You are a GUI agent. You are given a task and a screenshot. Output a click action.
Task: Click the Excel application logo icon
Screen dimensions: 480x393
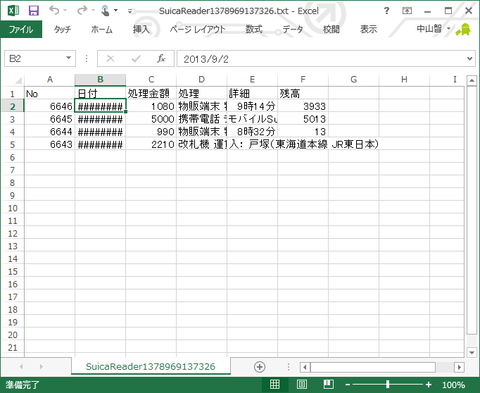tap(13, 11)
